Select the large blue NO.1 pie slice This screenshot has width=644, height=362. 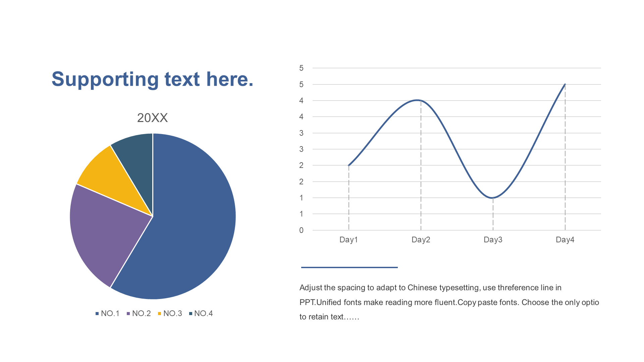188,221
